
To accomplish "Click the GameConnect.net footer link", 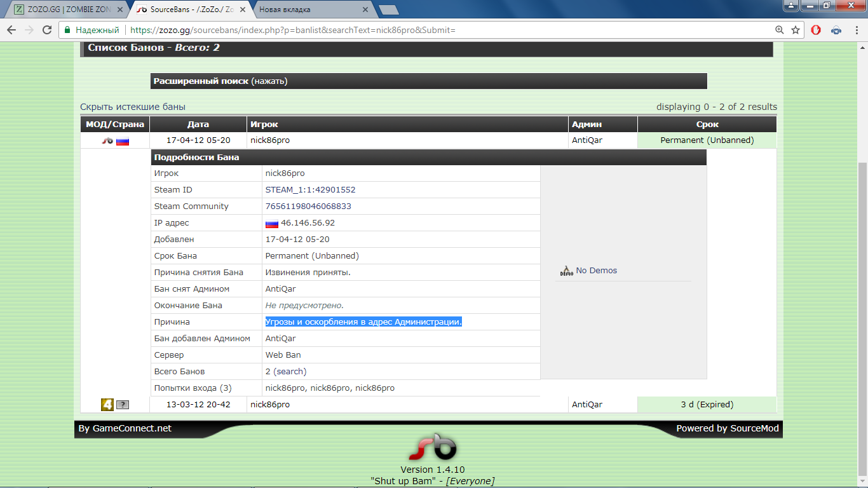I will [132, 428].
